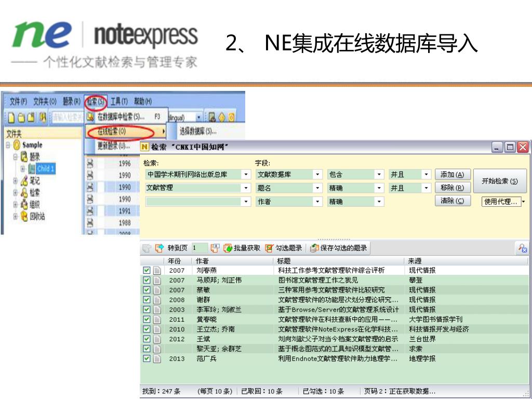This screenshot has width=532, height=399.
Task: Click document icon of 黎天亚; 余群芝 row
Action: (157, 349)
